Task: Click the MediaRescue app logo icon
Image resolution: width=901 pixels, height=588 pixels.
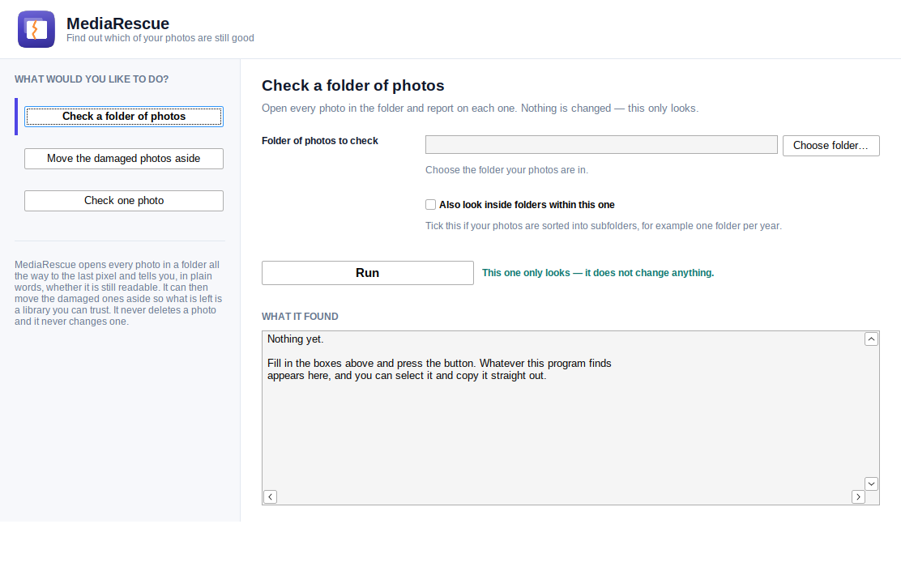Action: coord(36,29)
